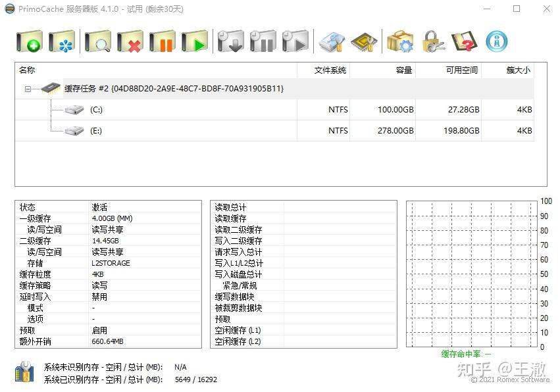Click the 状态 激活 status row

108,207
